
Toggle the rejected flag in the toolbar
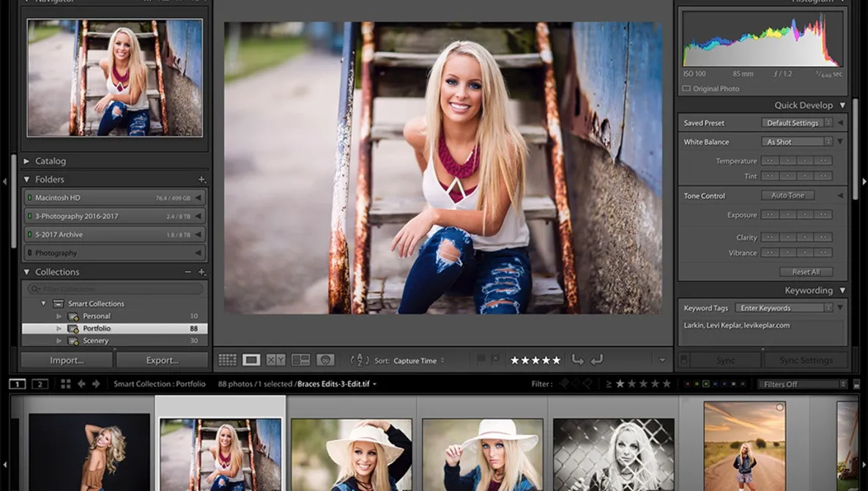point(495,359)
